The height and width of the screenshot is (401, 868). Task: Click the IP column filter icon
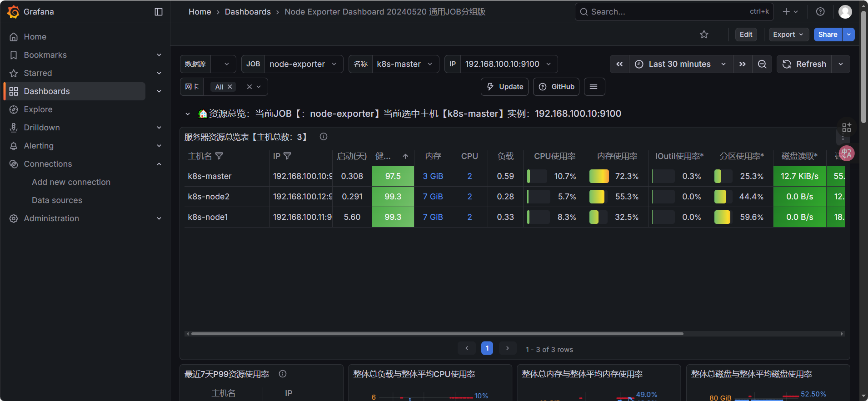pyautogui.click(x=287, y=156)
